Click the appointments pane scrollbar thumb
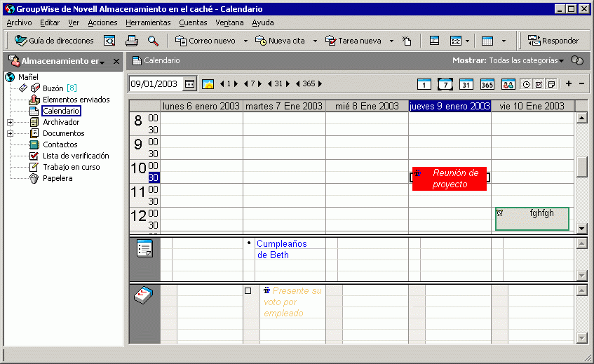Viewport: 594px width, 364px height. [x=581, y=167]
